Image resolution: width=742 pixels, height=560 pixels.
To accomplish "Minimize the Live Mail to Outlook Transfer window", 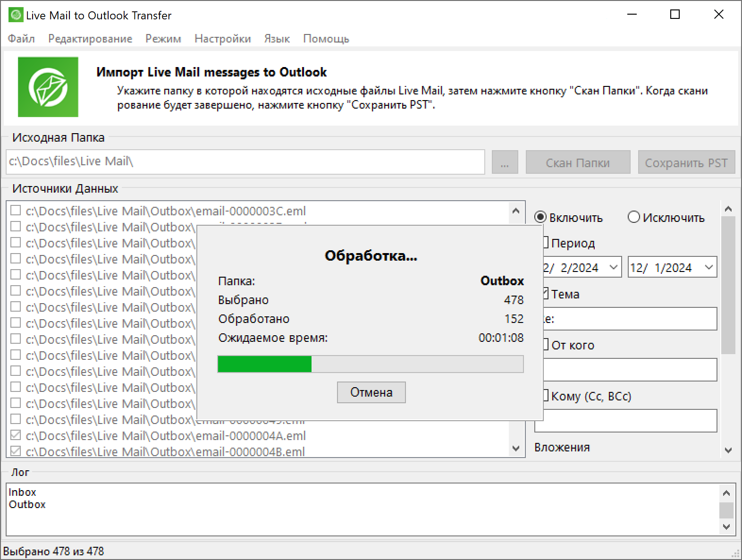I will tap(632, 15).
